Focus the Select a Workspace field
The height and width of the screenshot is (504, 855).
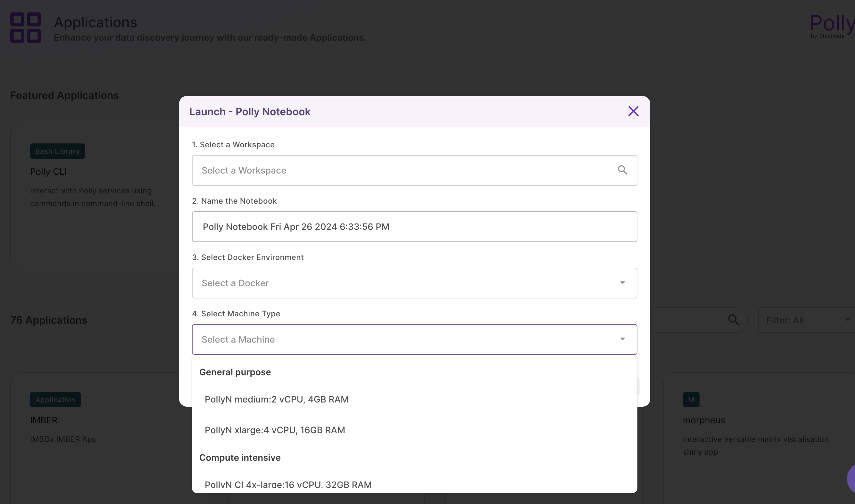tap(414, 170)
